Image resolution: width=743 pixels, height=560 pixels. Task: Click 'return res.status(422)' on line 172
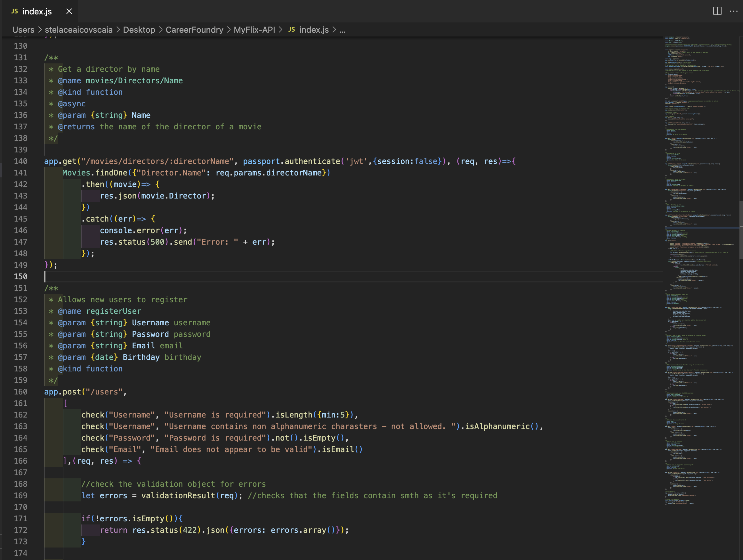pos(150,530)
